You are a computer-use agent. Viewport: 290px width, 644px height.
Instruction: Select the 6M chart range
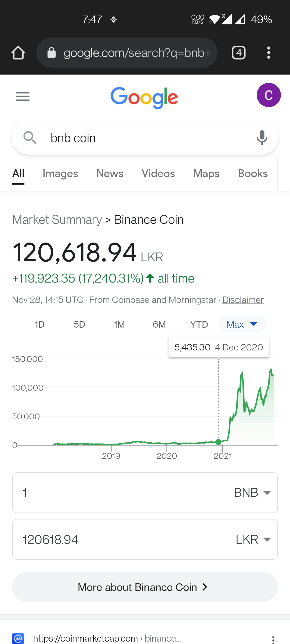pyautogui.click(x=159, y=324)
